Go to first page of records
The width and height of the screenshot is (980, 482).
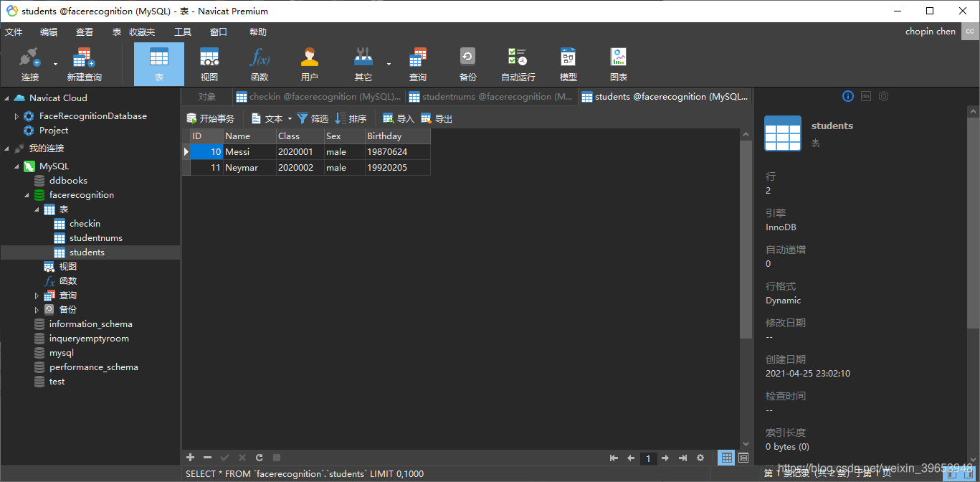[x=614, y=458]
